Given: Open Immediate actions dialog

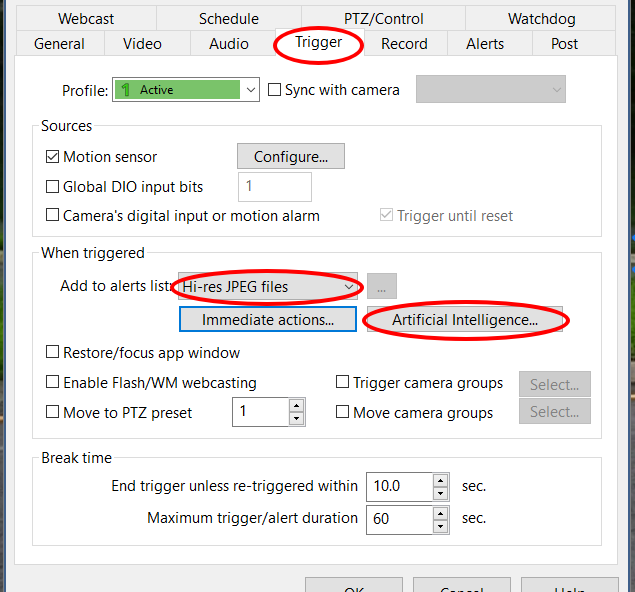Looking at the screenshot, I should pyautogui.click(x=268, y=319).
